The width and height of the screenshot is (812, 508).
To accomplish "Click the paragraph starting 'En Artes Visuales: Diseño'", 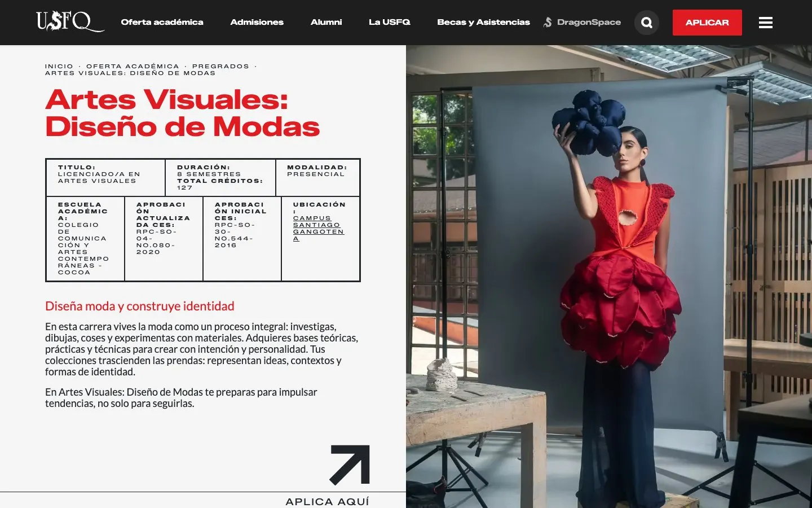I will pyautogui.click(x=181, y=397).
